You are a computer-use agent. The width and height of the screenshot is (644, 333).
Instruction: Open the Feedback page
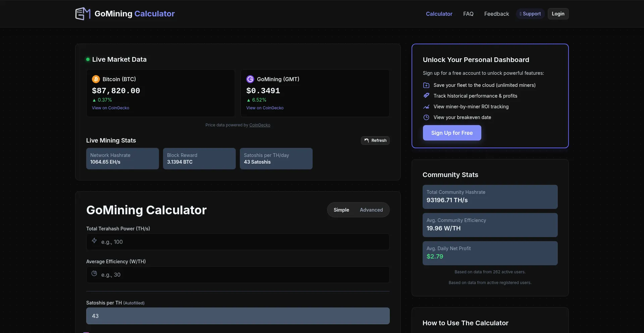pos(496,14)
